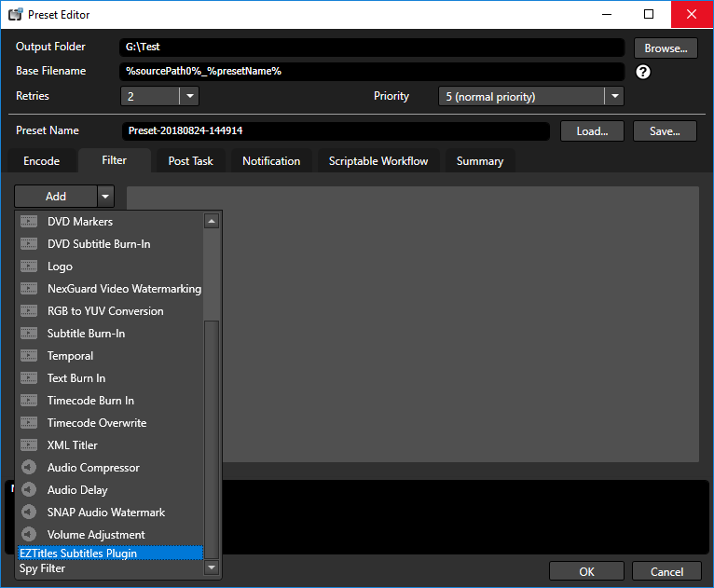This screenshot has width=714, height=588.
Task: Expand the Priority dropdown list
Action: pyautogui.click(x=612, y=96)
